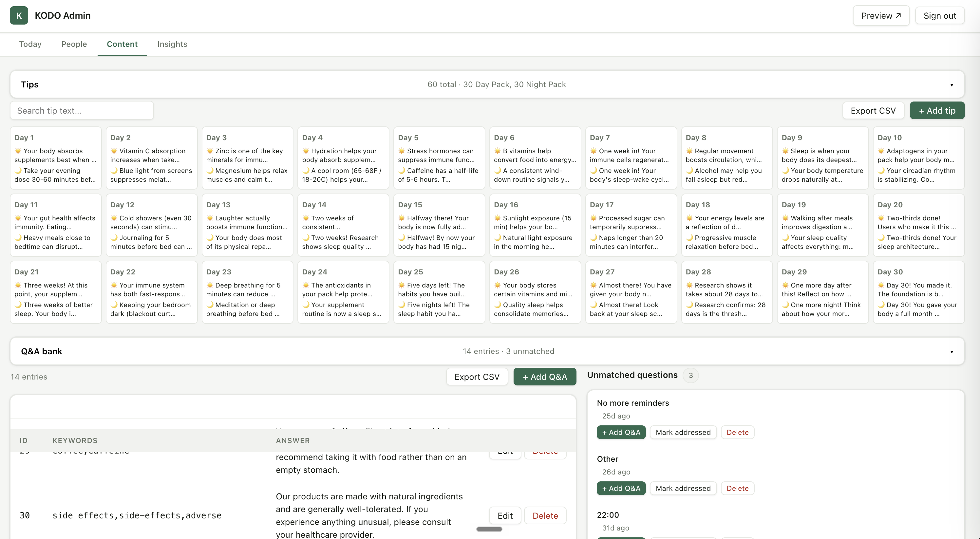Delete Q&A entry 30 side effects
Screen dimensions: 980x539
click(545, 515)
